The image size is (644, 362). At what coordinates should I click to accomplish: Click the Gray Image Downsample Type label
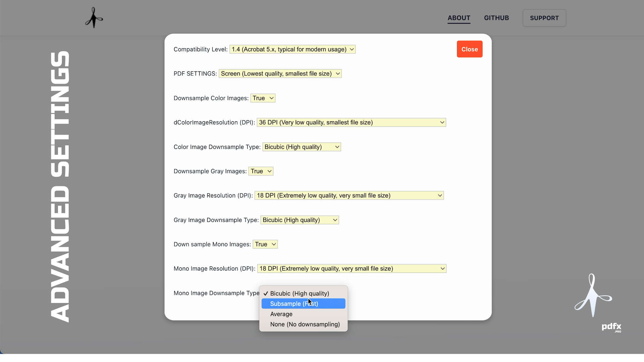(x=216, y=220)
